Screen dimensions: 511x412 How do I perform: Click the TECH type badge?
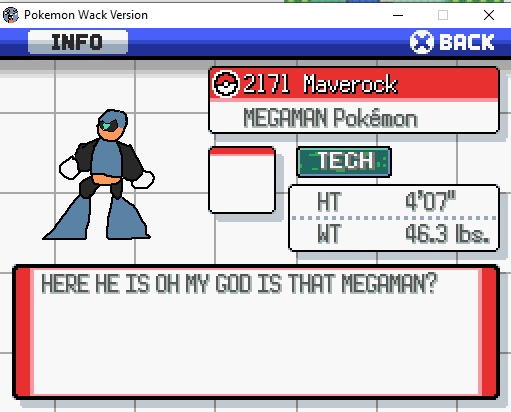pyautogui.click(x=344, y=161)
